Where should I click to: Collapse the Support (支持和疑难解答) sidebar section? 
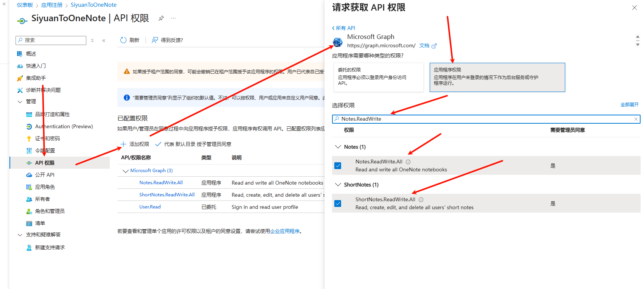click(20, 235)
